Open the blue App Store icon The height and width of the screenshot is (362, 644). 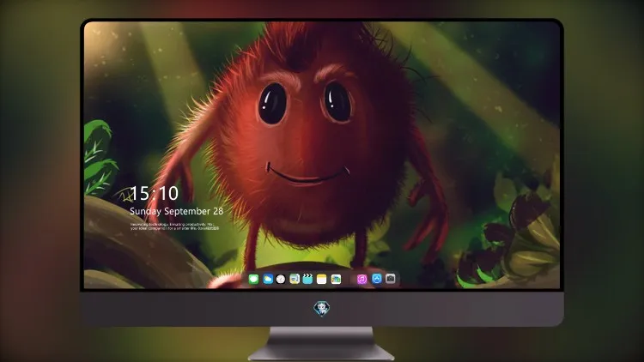click(377, 279)
